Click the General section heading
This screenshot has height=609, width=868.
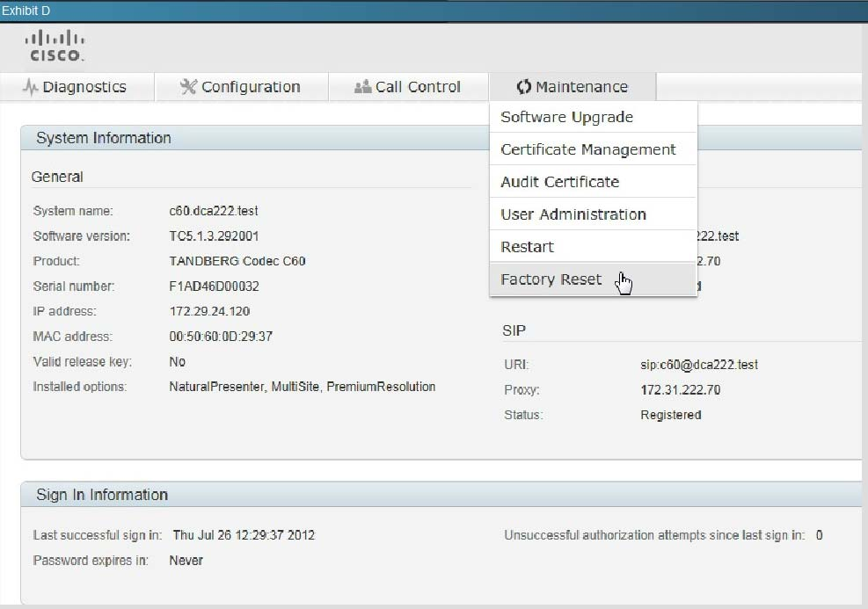click(x=57, y=177)
